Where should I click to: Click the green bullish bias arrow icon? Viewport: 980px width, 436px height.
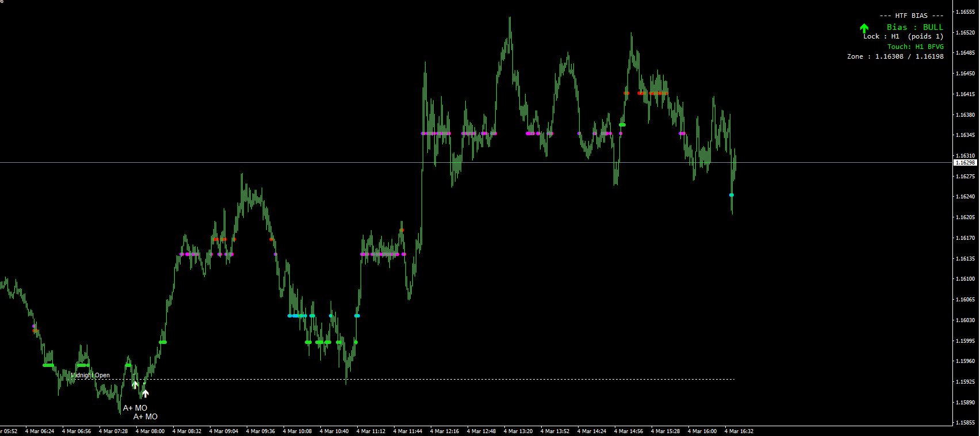pos(864,28)
